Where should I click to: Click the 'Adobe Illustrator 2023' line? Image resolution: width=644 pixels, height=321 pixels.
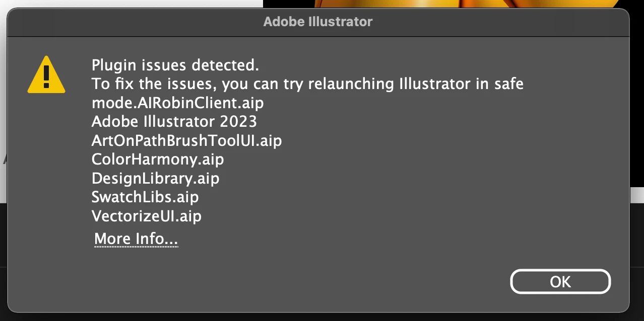point(174,122)
